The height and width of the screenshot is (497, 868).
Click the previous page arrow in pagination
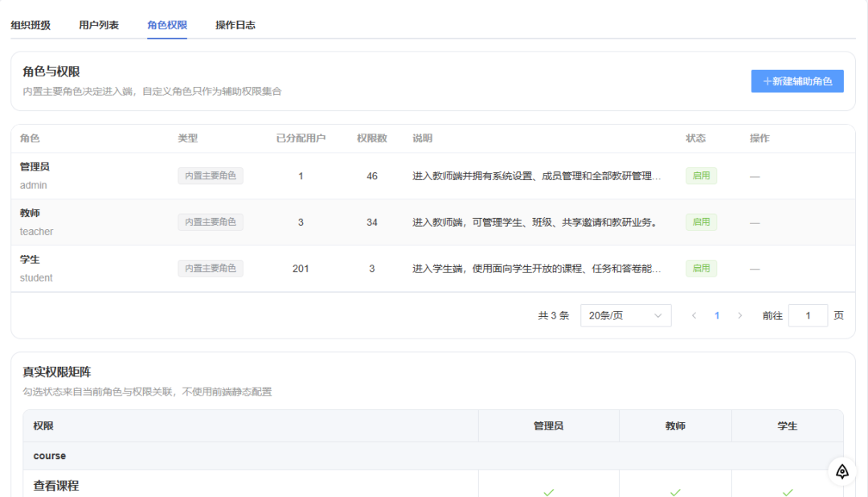pyautogui.click(x=694, y=316)
